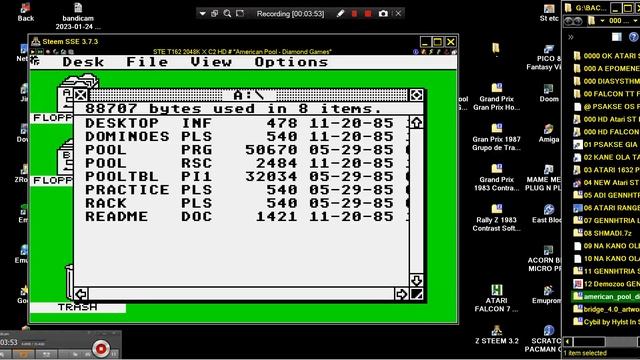The width and height of the screenshot is (640, 360).
Task: Pause recording with the Bandicam pause button
Action: coord(354,13)
